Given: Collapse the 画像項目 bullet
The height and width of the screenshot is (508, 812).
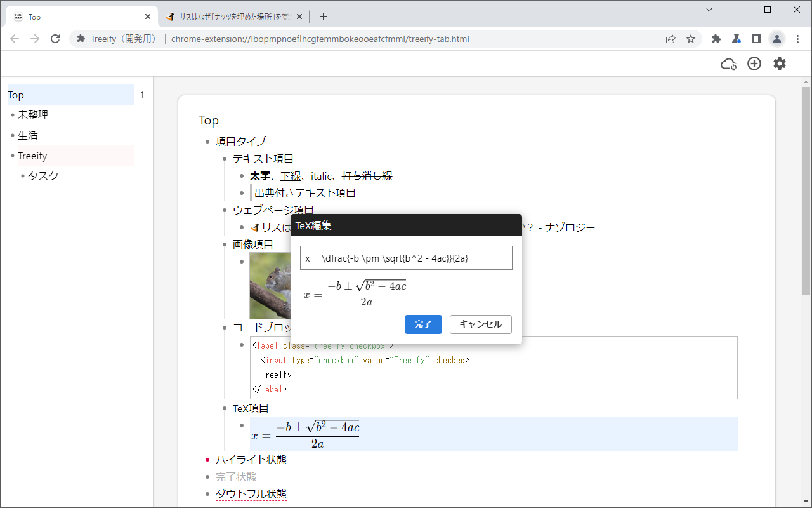Looking at the screenshot, I should pyautogui.click(x=224, y=244).
